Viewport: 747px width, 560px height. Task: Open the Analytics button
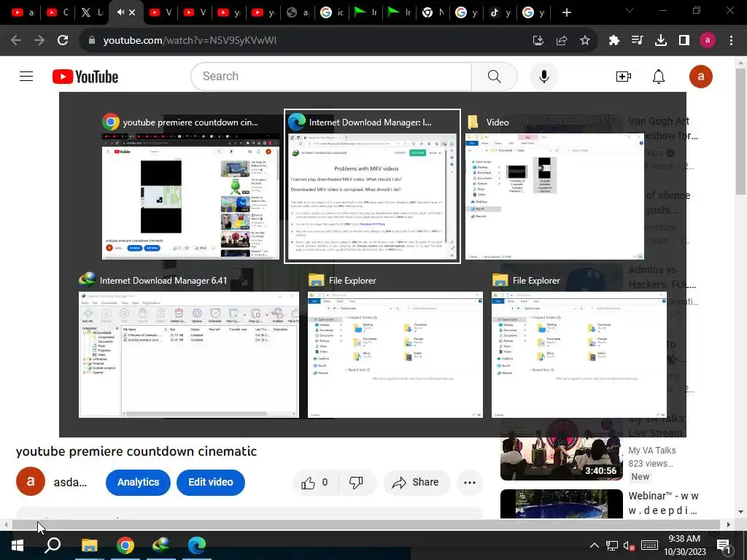(138, 482)
